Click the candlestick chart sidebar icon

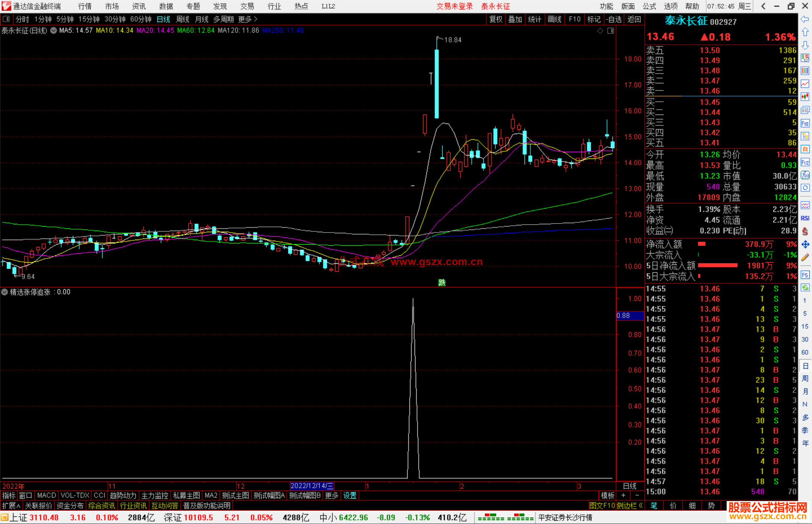click(x=805, y=97)
